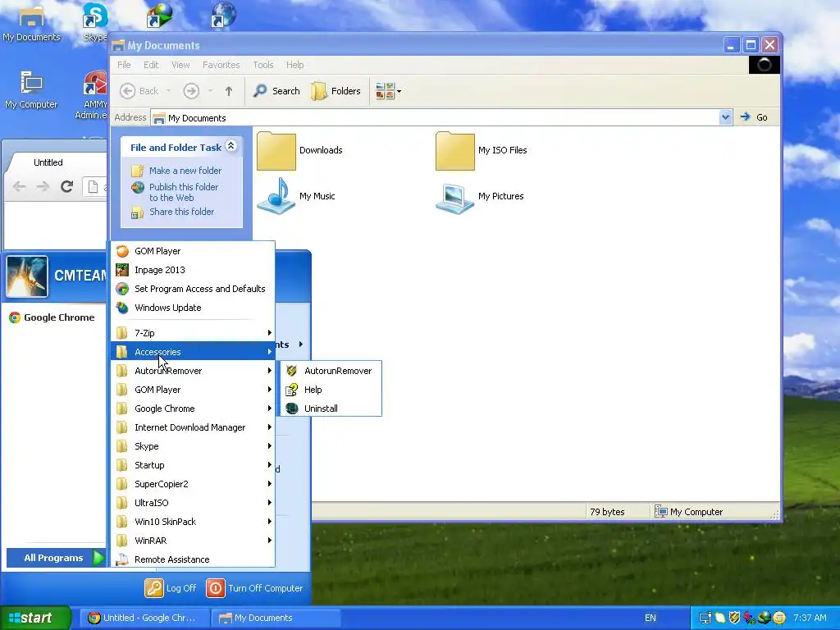
Task: Click the Log Off button
Action: [x=171, y=588]
